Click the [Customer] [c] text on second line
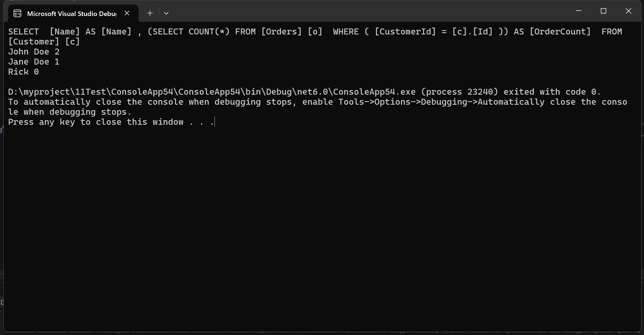644x335 pixels. 44,42
